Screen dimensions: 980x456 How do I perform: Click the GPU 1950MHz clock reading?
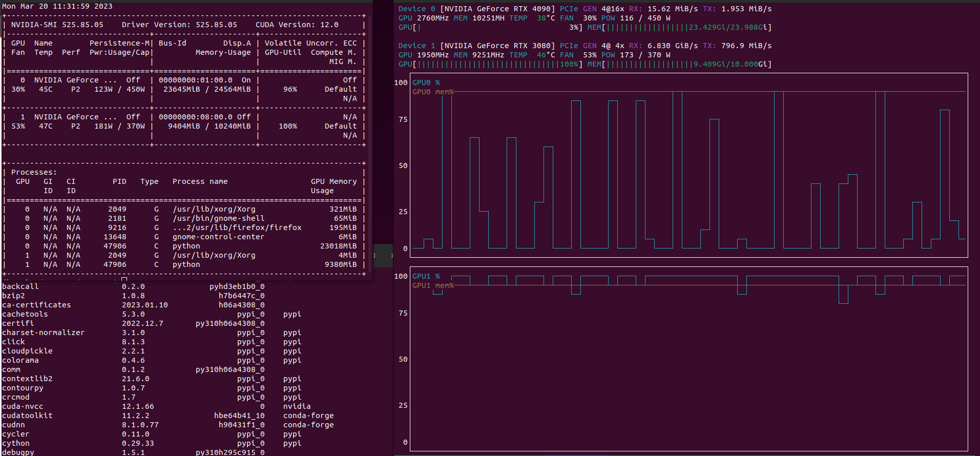point(424,55)
